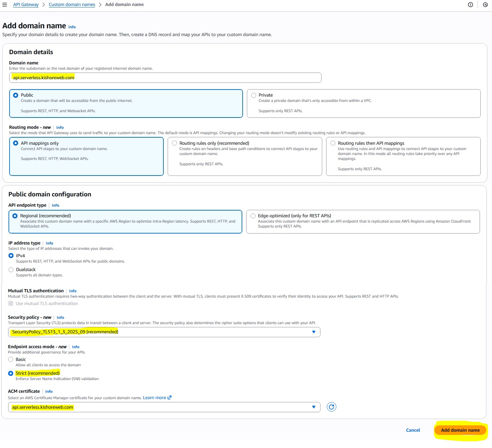This screenshot has width=492, height=448.
Task: Click Info link beside Add domain name heading
Action: (72, 27)
